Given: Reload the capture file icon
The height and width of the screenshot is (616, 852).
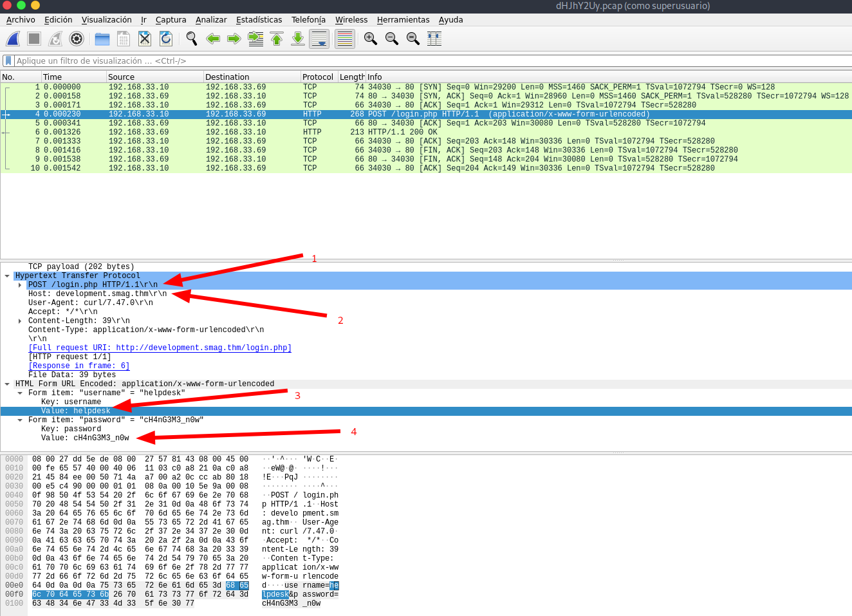Looking at the screenshot, I should pos(166,39).
